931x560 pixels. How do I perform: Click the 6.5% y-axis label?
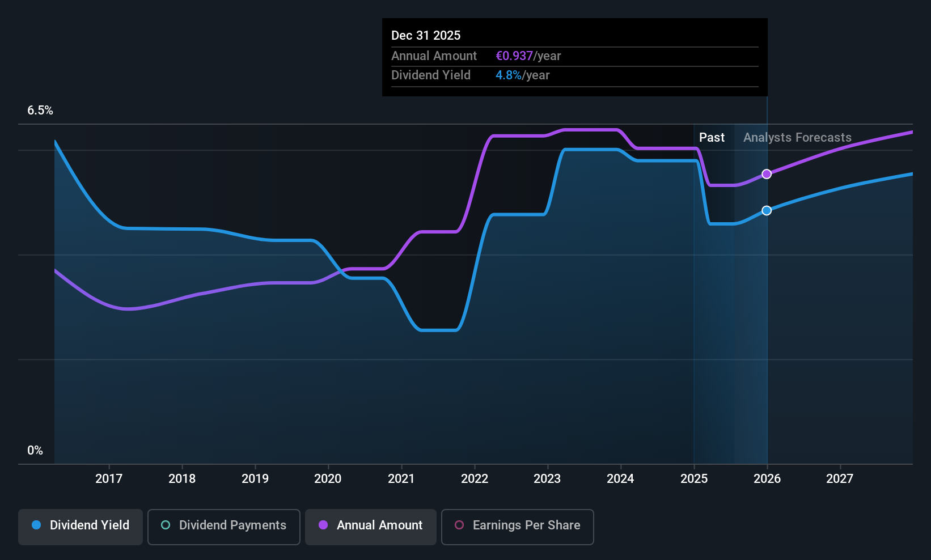[x=40, y=111]
